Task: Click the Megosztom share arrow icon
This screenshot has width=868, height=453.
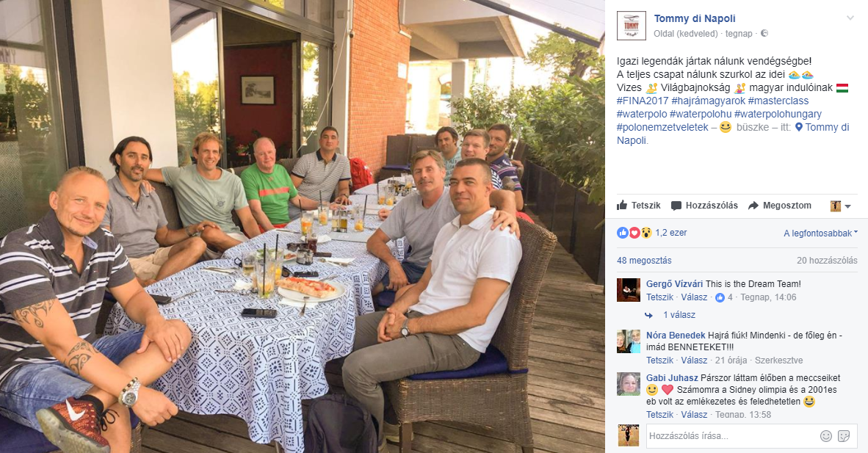Action: [x=753, y=206]
